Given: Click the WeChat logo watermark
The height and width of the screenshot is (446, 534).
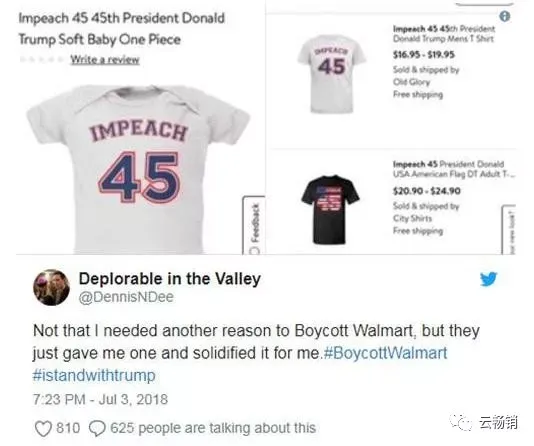Looking at the screenshot, I should coord(461,422).
